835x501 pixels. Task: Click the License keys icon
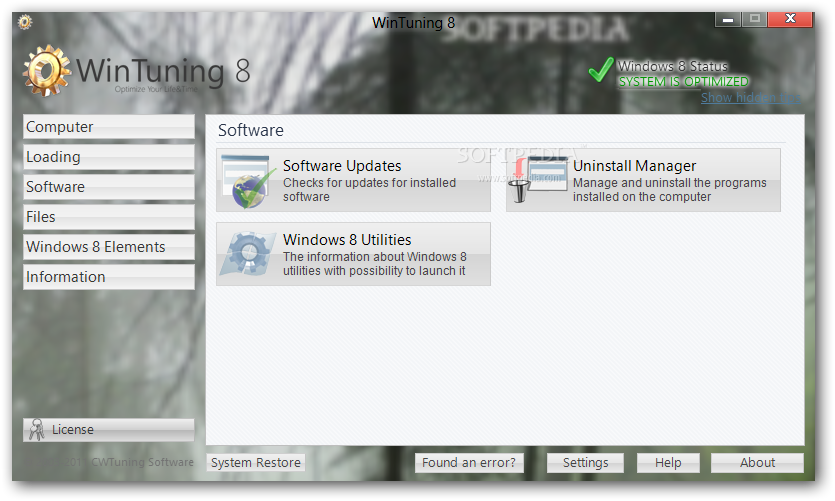pyautogui.click(x=36, y=430)
